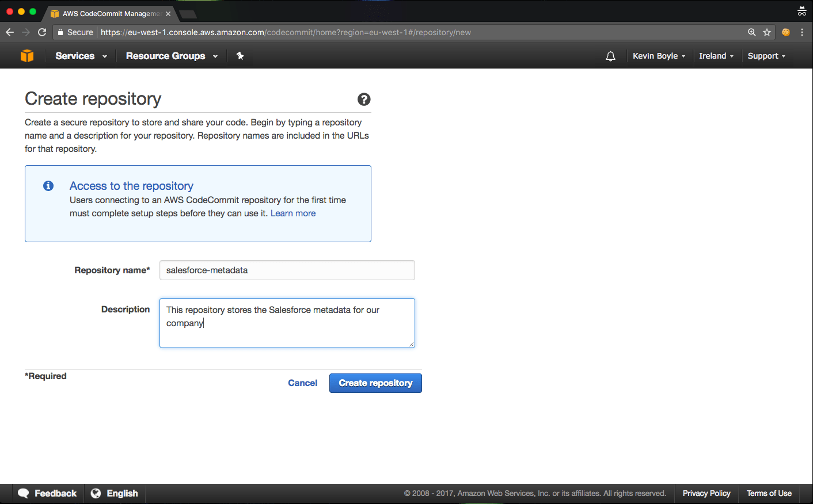Click the Learn more link
This screenshot has width=813, height=504.
293,213
